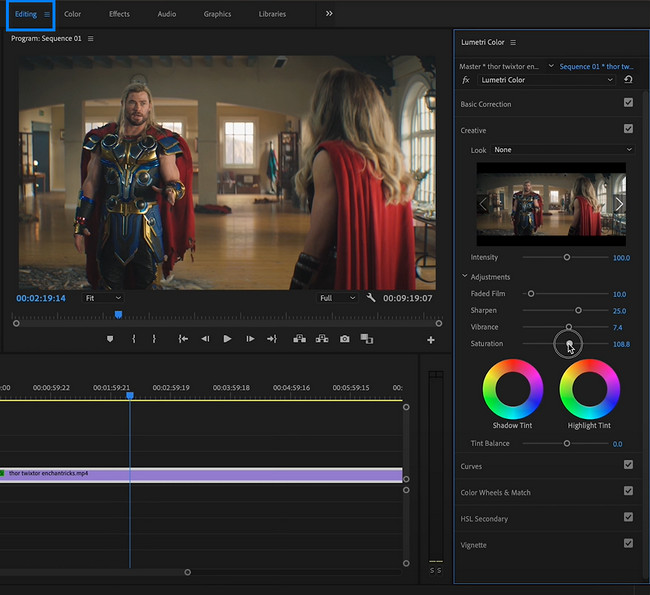Image resolution: width=650 pixels, height=595 pixels.
Task: Switch to the Effects workspace tab
Action: pyautogui.click(x=119, y=14)
